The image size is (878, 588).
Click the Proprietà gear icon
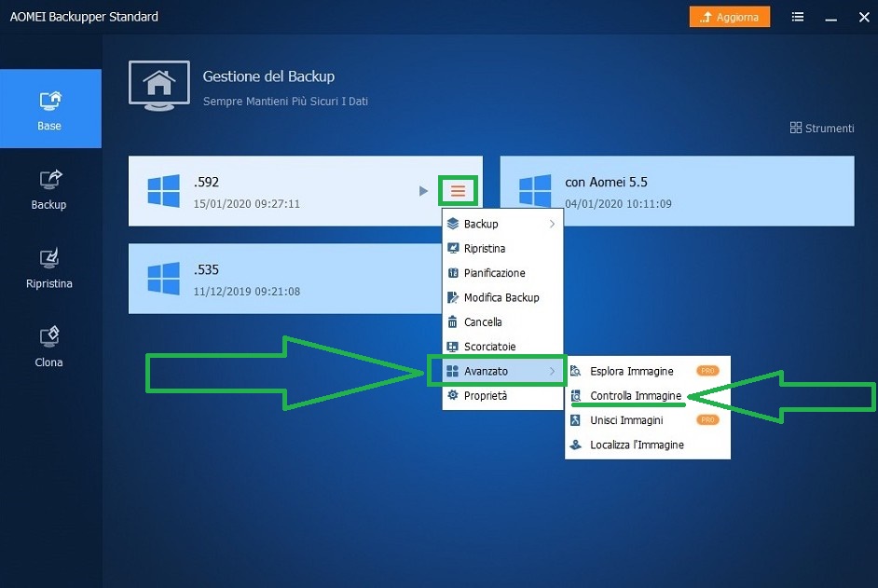point(453,395)
